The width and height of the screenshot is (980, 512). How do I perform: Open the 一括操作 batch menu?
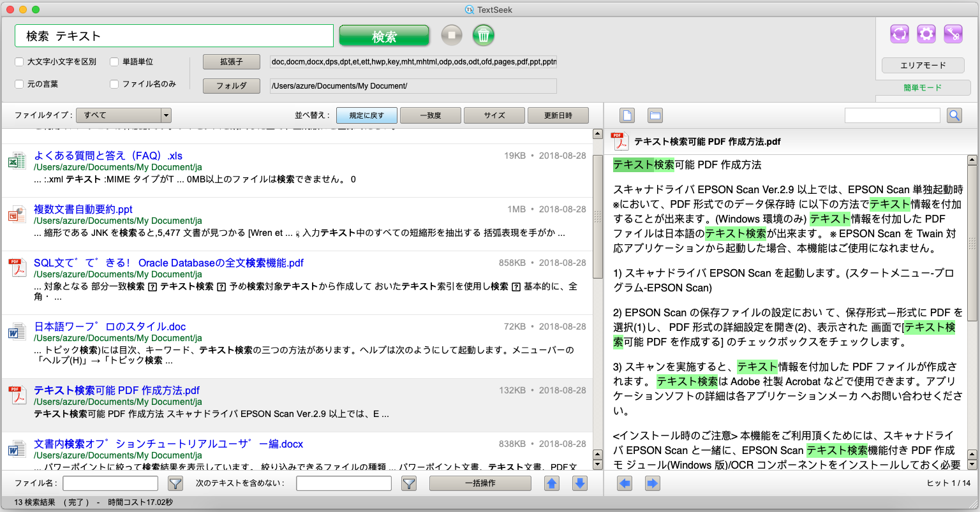pyautogui.click(x=480, y=483)
